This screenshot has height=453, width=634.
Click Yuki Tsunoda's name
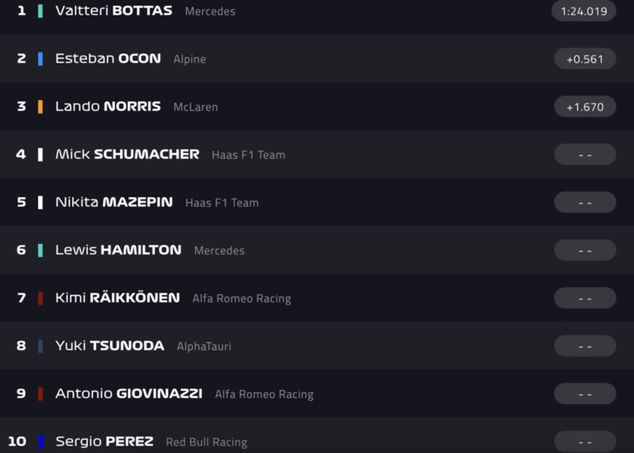point(109,346)
